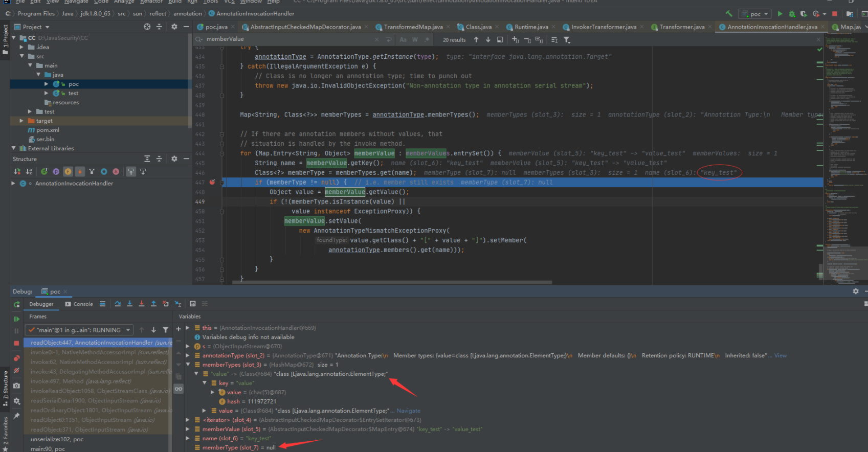Expand the target folder
Image resolution: width=868 pixels, height=452 pixels.
point(21,121)
